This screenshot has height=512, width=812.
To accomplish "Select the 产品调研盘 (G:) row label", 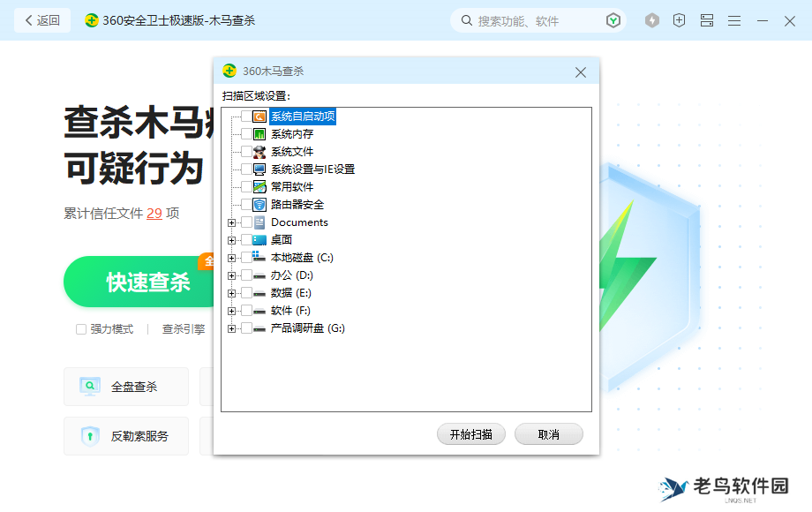I will 308,328.
